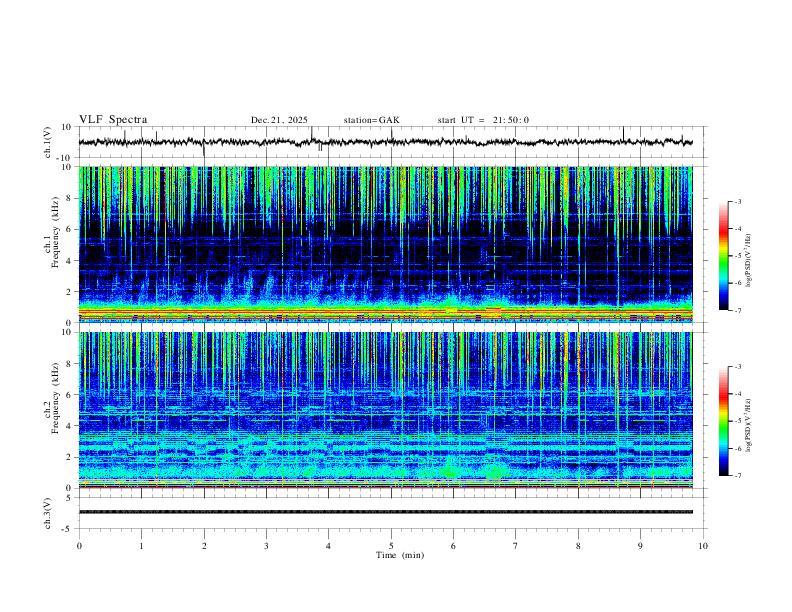
Task: Click time axis tick label "5"
Action: coord(391,546)
